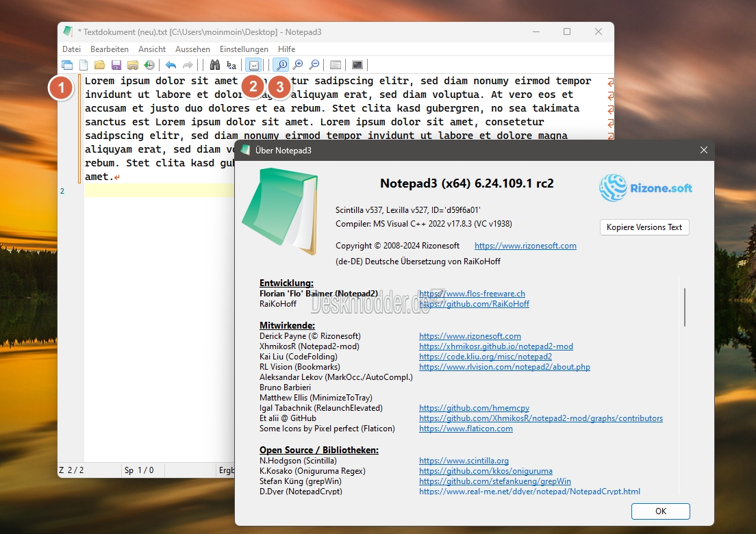Open the github.com/kkos/oniguruma link
The height and width of the screenshot is (534, 756).
pos(486,471)
